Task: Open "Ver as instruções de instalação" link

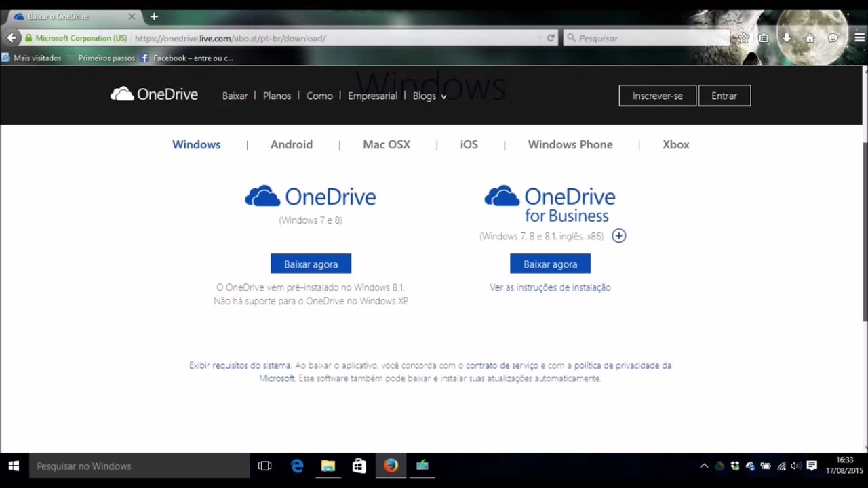Action: click(550, 287)
